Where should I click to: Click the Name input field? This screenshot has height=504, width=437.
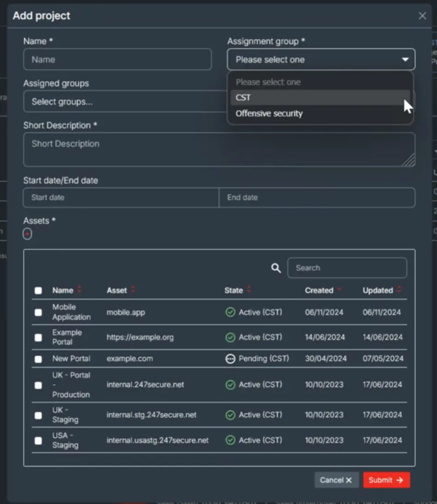click(x=118, y=59)
